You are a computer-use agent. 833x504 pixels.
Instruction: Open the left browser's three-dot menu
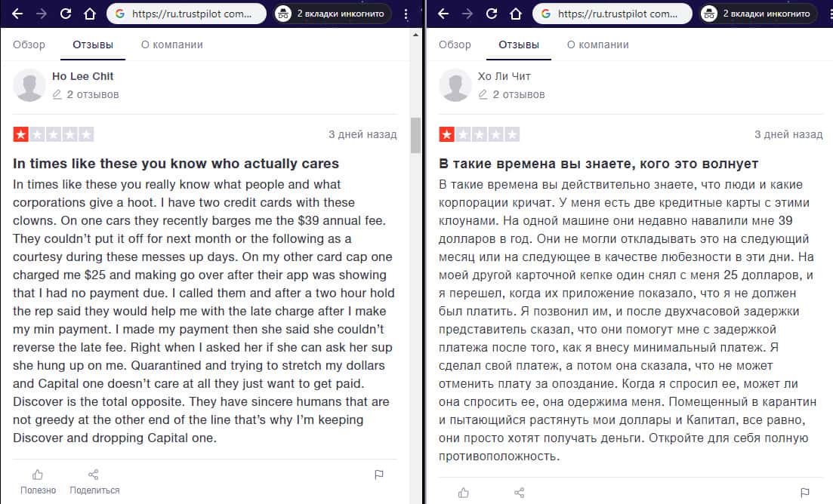click(x=406, y=14)
